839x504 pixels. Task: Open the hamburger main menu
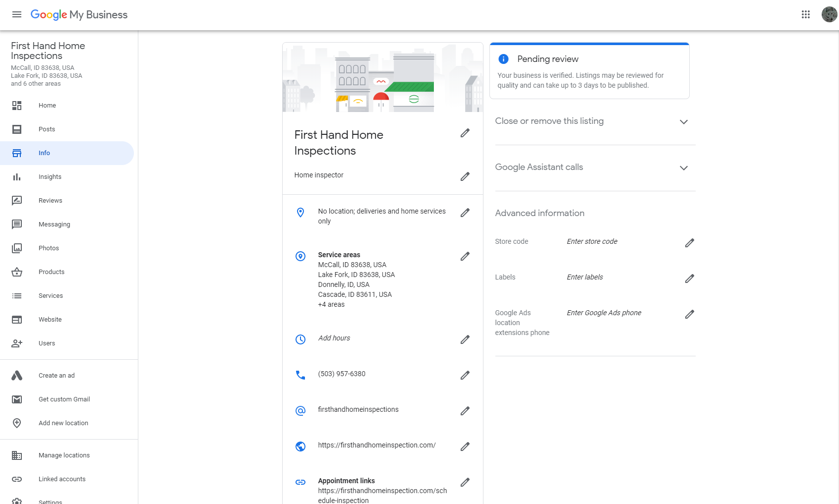tap(17, 14)
